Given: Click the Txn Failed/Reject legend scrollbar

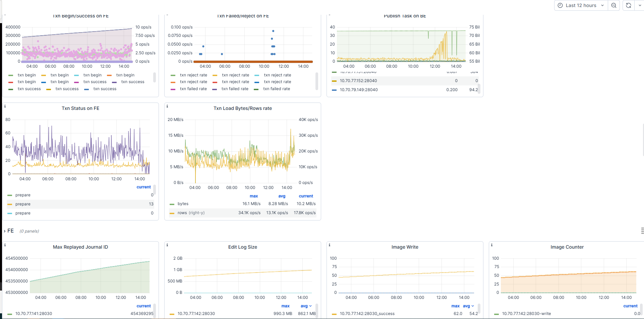Looking at the screenshot, I should tap(317, 81).
